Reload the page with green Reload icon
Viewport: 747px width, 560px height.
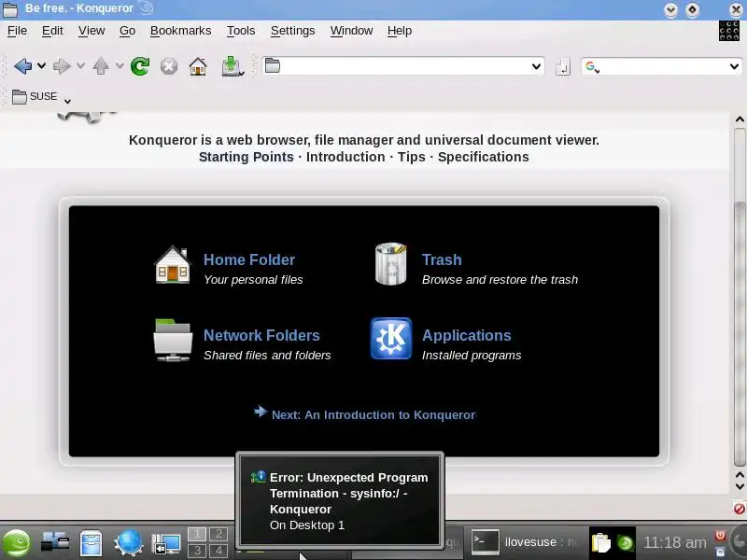coord(140,66)
